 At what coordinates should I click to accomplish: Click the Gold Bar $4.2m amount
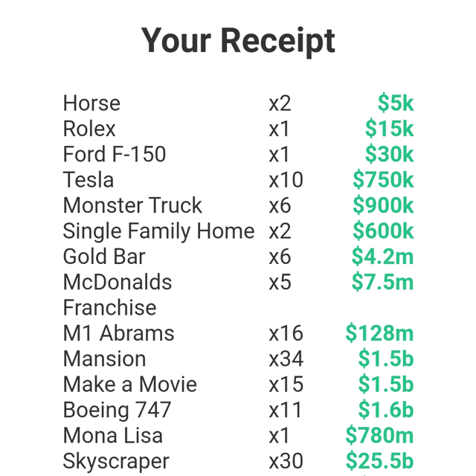point(382,257)
